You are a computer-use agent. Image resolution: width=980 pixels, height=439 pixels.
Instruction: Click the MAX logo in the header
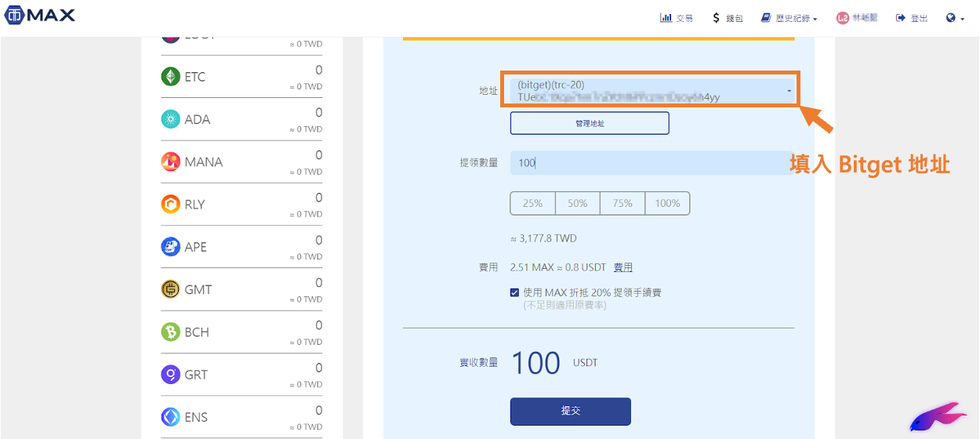click(39, 16)
